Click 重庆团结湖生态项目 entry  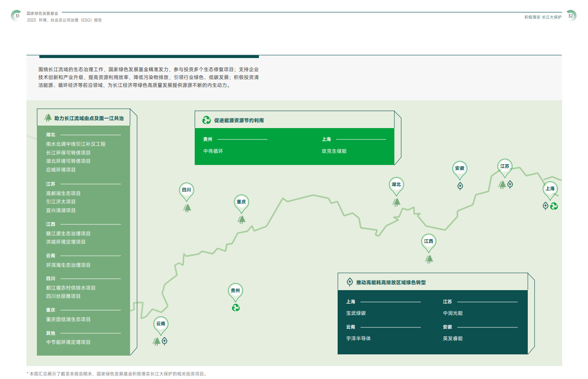point(68,319)
